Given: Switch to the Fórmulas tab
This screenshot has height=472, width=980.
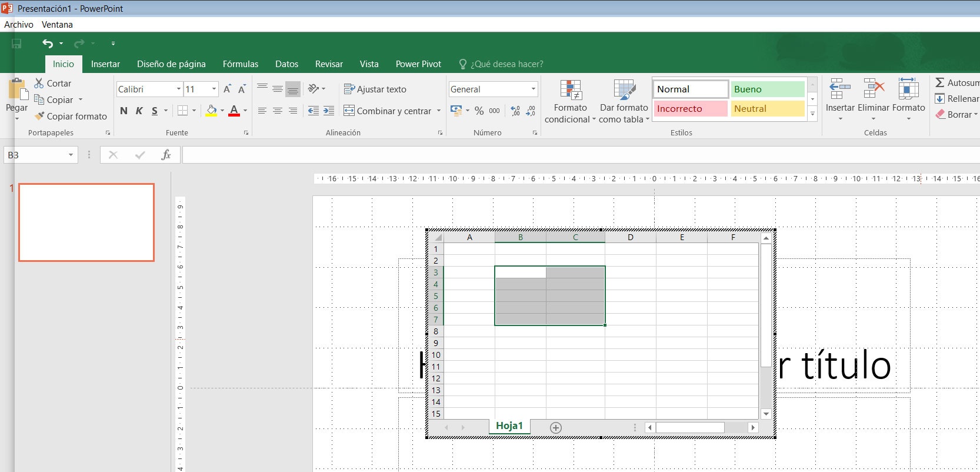Looking at the screenshot, I should click(x=241, y=64).
